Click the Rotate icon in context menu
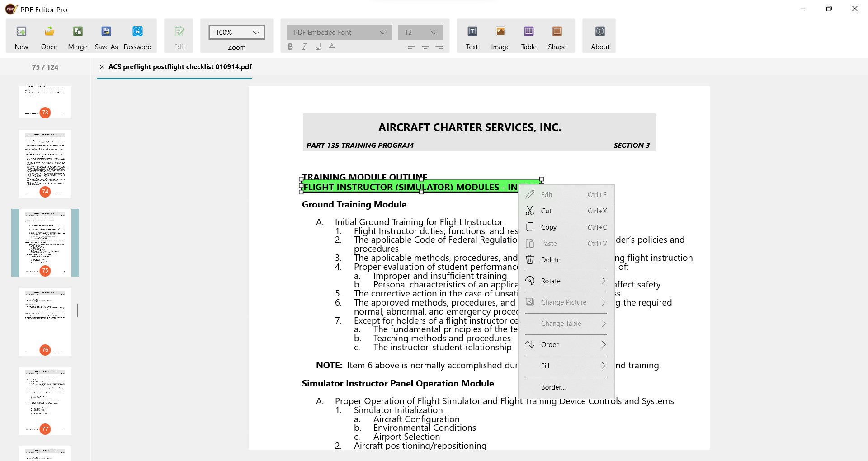The width and height of the screenshot is (868, 461). point(530,281)
